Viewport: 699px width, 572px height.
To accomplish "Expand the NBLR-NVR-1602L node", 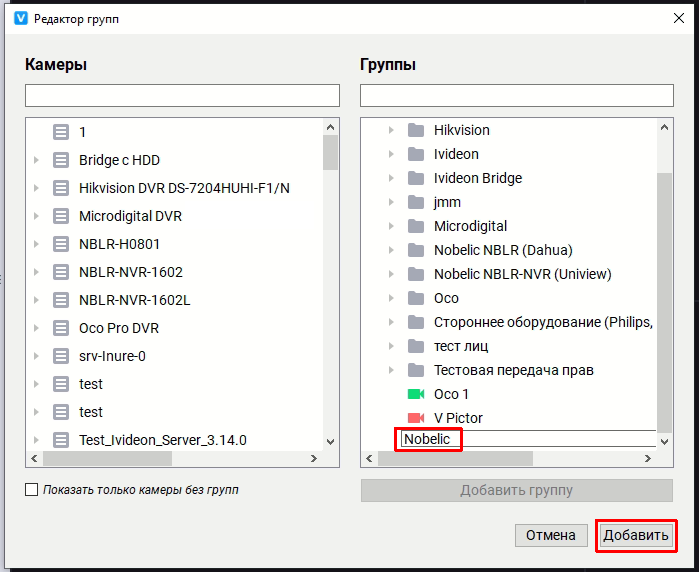I will (x=37, y=300).
